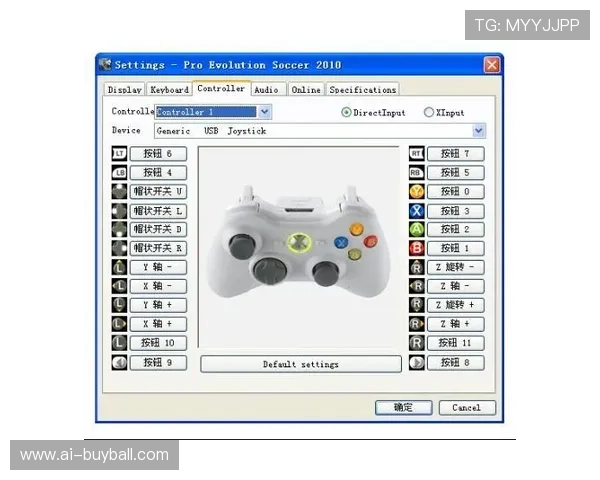
Task: Click the Y 轴 - mapping button
Action: point(158,267)
